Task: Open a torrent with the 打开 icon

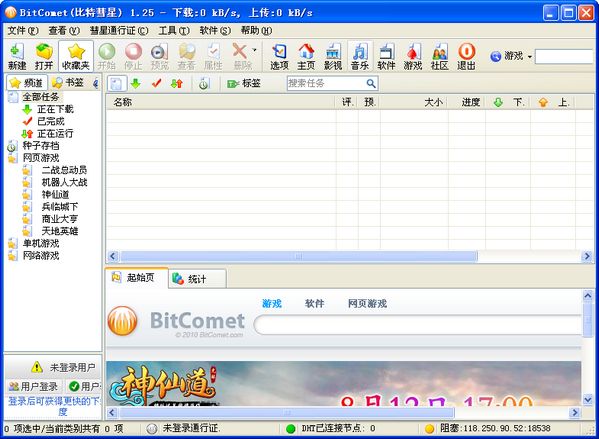Action: (44, 57)
